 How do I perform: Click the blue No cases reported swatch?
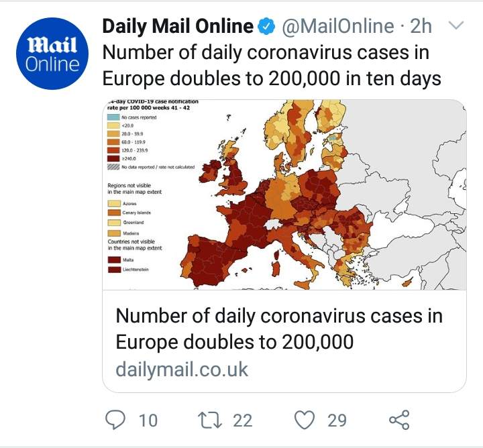[113, 117]
